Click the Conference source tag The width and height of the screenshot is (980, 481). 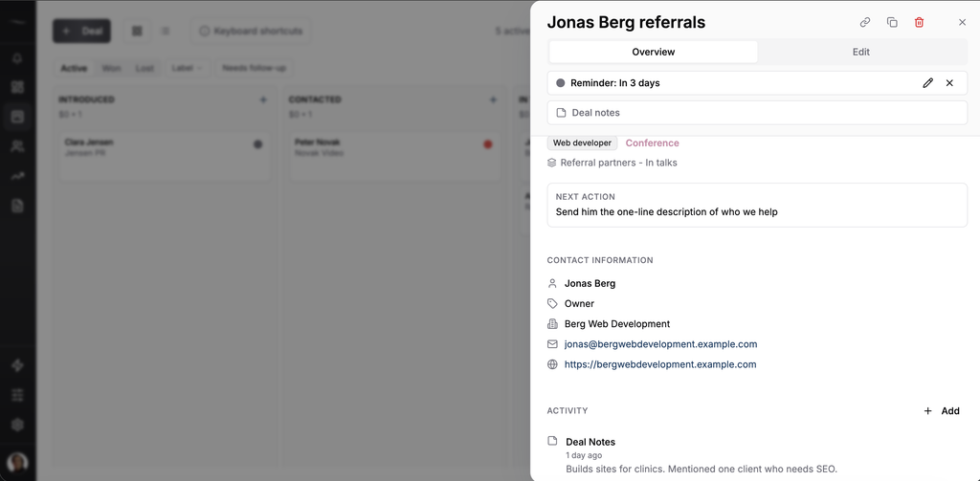click(652, 143)
